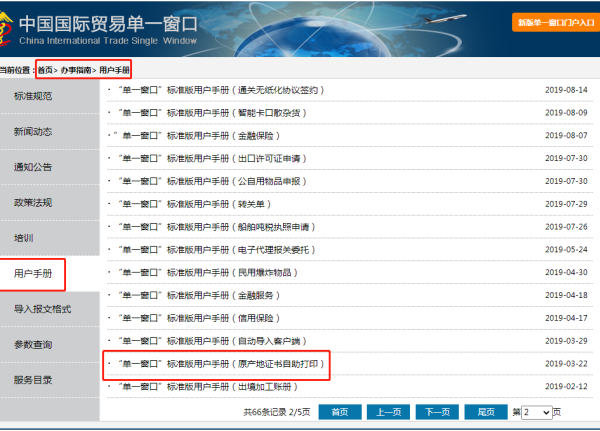Open the 新版单一窗口门户入口 orange button
The width and height of the screenshot is (600, 431).
point(556,23)
